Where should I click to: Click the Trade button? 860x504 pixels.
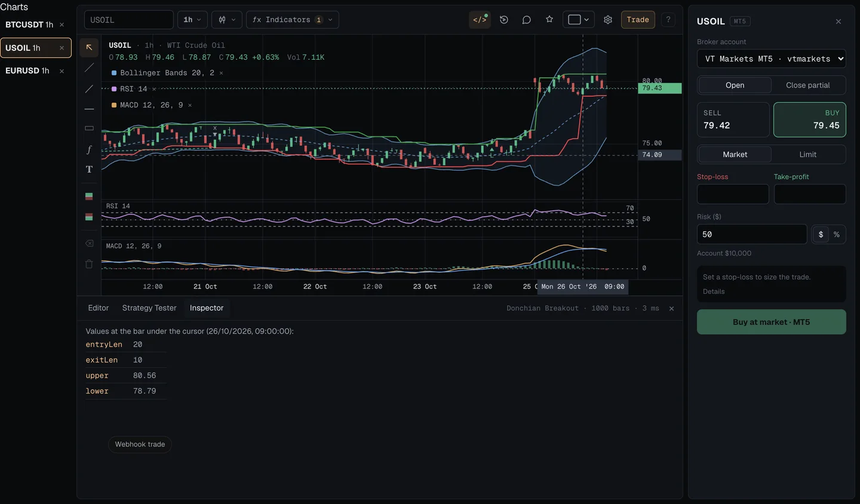pos(638,20)
